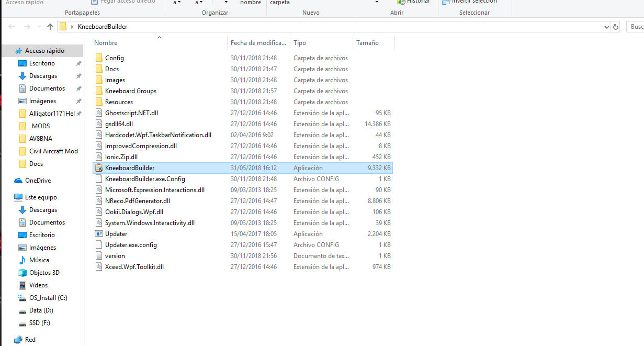This screenshot has height=346, width=644.
Task: Click the date 31/05/2018 16:12
Action: coord(254,168)
